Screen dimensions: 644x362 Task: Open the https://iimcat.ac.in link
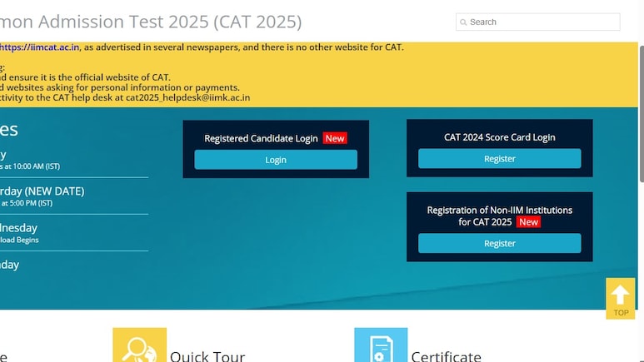point(39,47)
